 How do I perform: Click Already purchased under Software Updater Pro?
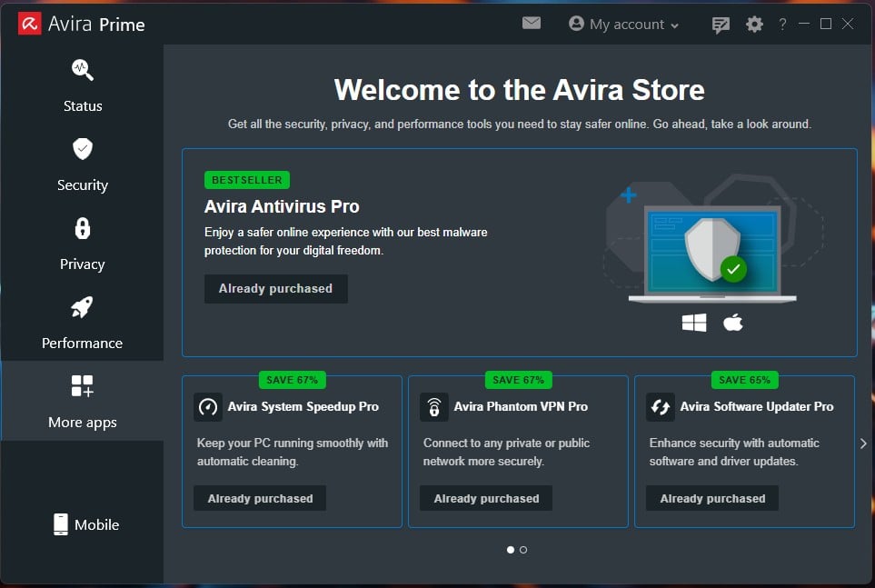tap(712, 498)
